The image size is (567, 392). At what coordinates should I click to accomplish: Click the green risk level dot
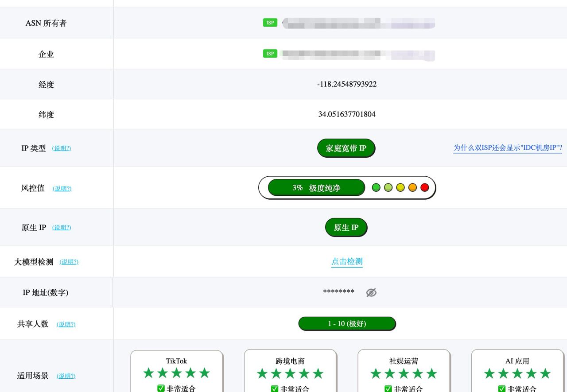tap(376, 188)
